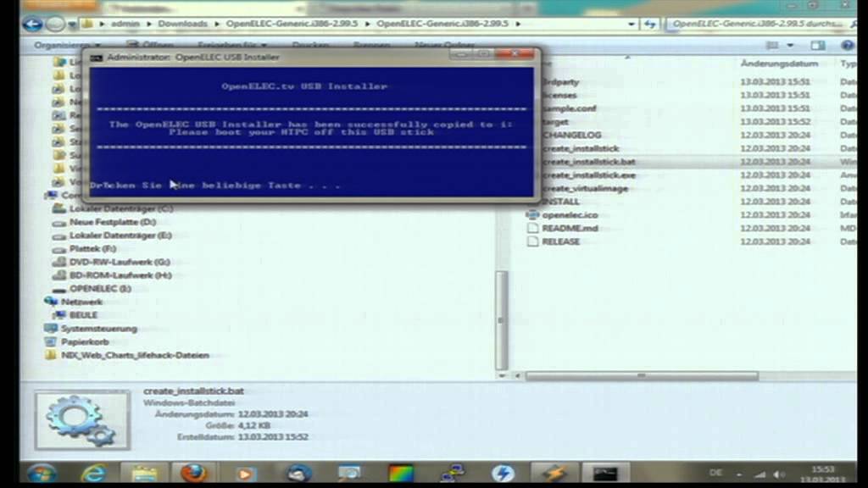
Task: Click the Drucken toolbar button
Action: click(x=310, y=45)
